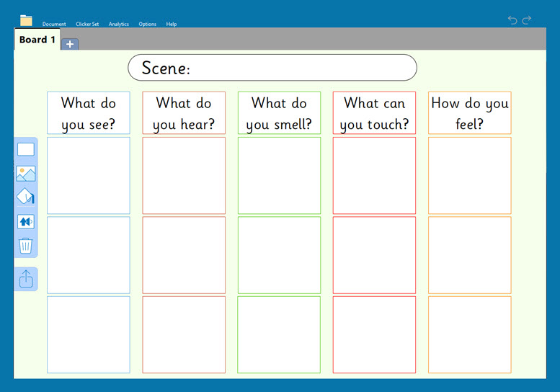Open the folder icon at top left

click(x=27, y=20)
